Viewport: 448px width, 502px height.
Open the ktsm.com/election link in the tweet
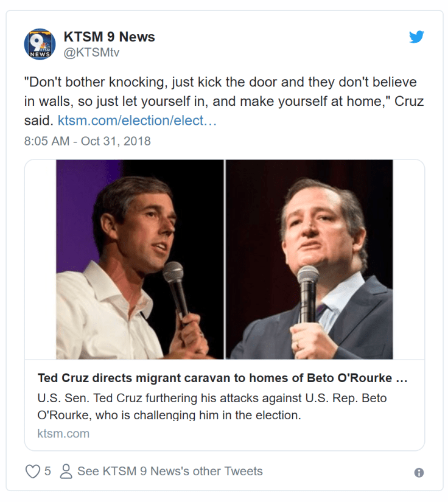click(137, 120)
